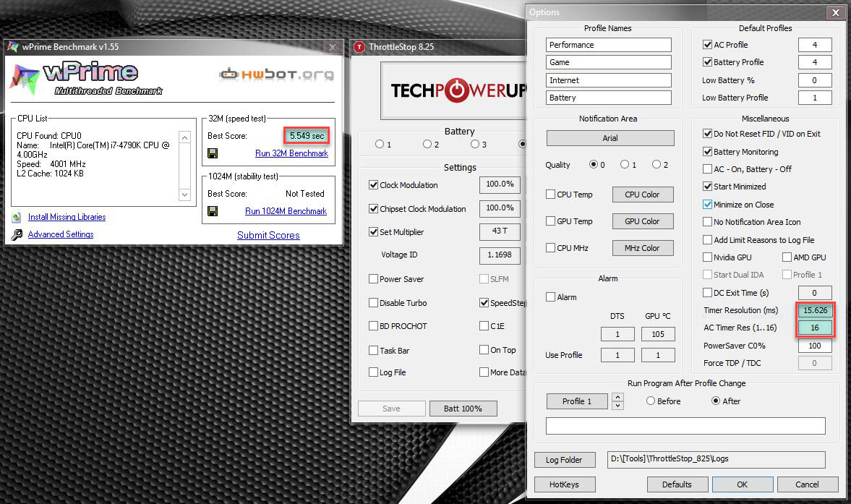Screen dimensions: 851x504
Task: Click Voltage ID value field 1.1698
Action: point(500,255)
